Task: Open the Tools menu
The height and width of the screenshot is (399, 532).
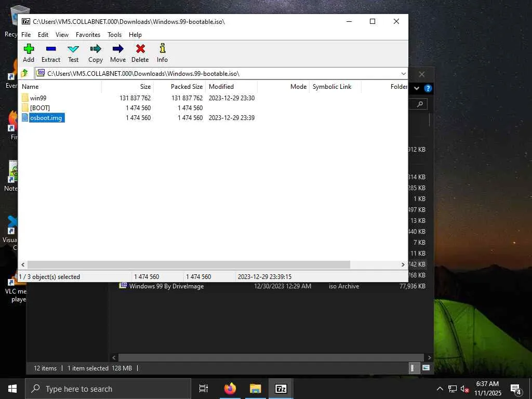Action: pyautogui.click(x=115, y=35)
